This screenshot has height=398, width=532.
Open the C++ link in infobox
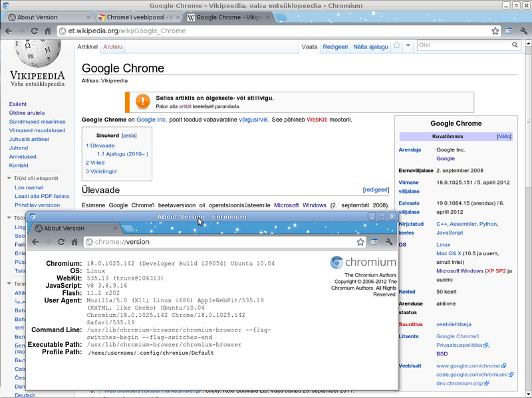pyautogui.click(x=442, y=224)
